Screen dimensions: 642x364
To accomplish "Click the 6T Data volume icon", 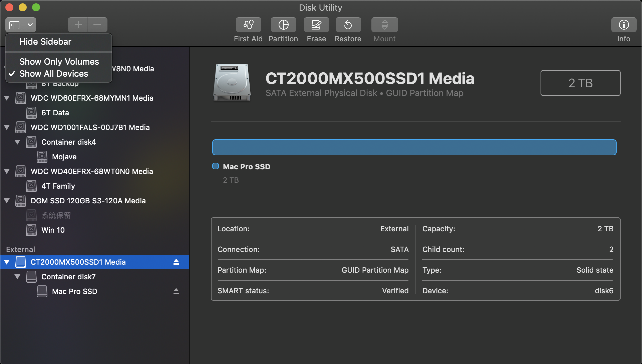I will [31, 113].
